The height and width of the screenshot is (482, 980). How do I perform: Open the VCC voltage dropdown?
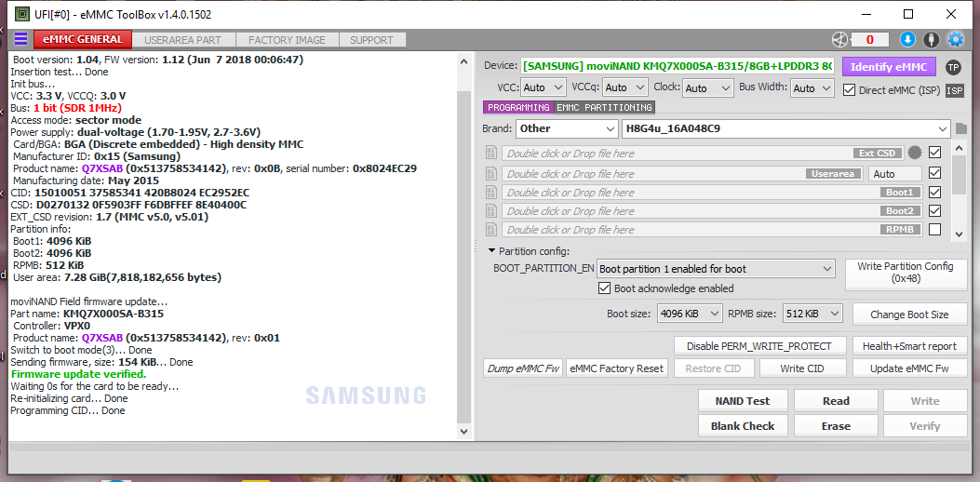point(543,88)
